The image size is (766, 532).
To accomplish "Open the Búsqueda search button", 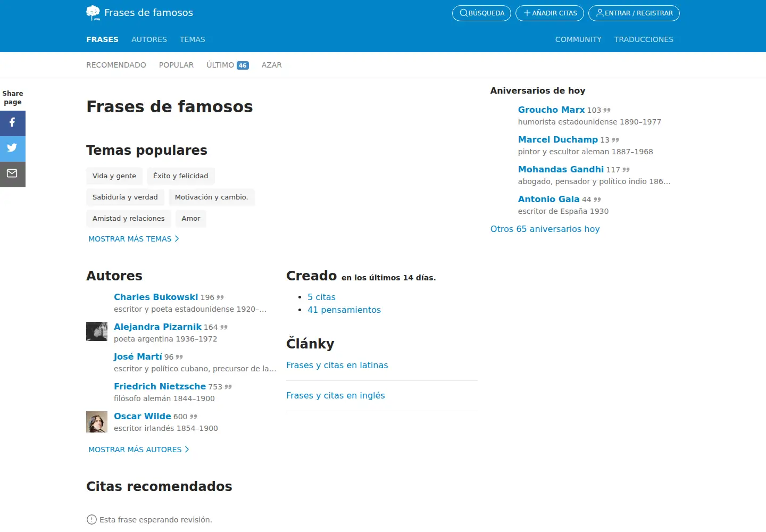I will [481, 13].
